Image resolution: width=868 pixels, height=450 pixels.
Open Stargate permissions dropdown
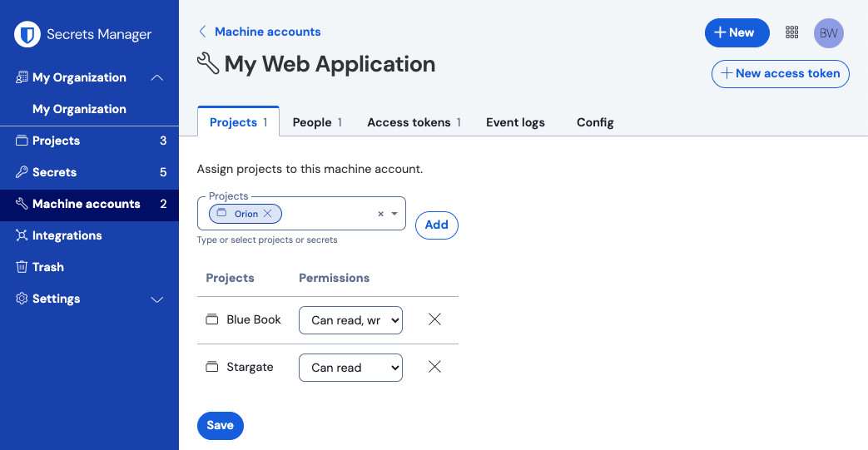tap(350, 368)
